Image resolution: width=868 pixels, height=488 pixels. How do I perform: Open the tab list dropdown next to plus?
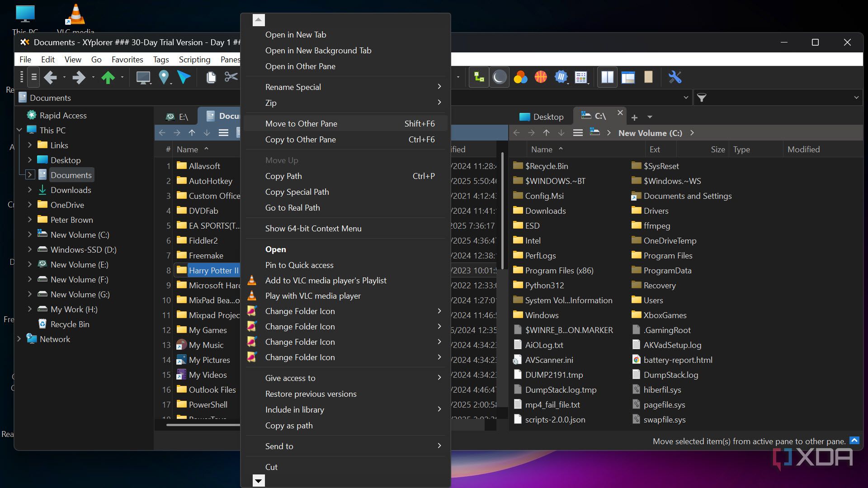click(650, 117)
